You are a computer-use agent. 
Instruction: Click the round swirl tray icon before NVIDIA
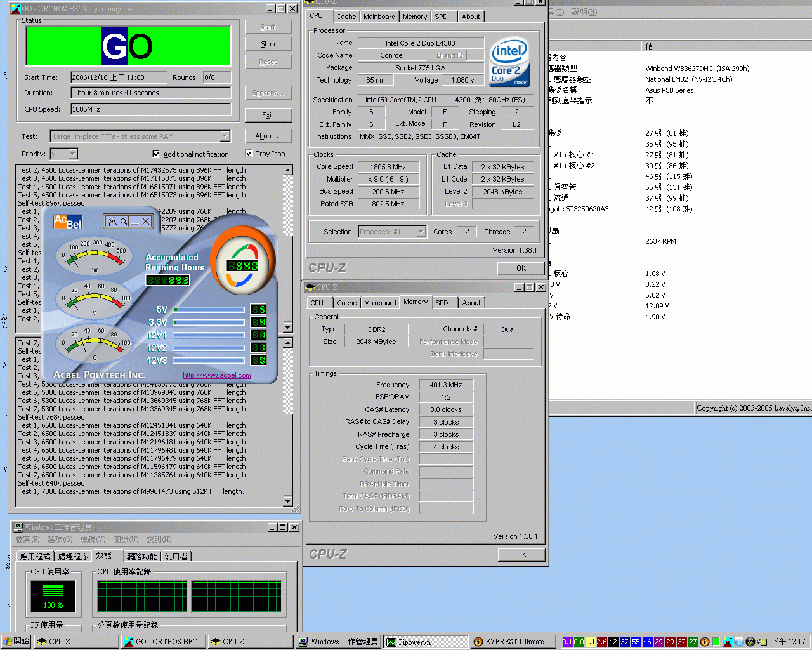pyautogui.click(x=750, y=642)
